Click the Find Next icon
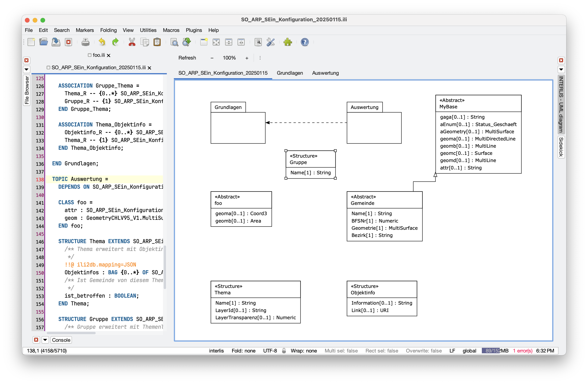 (x=187, y=42)
